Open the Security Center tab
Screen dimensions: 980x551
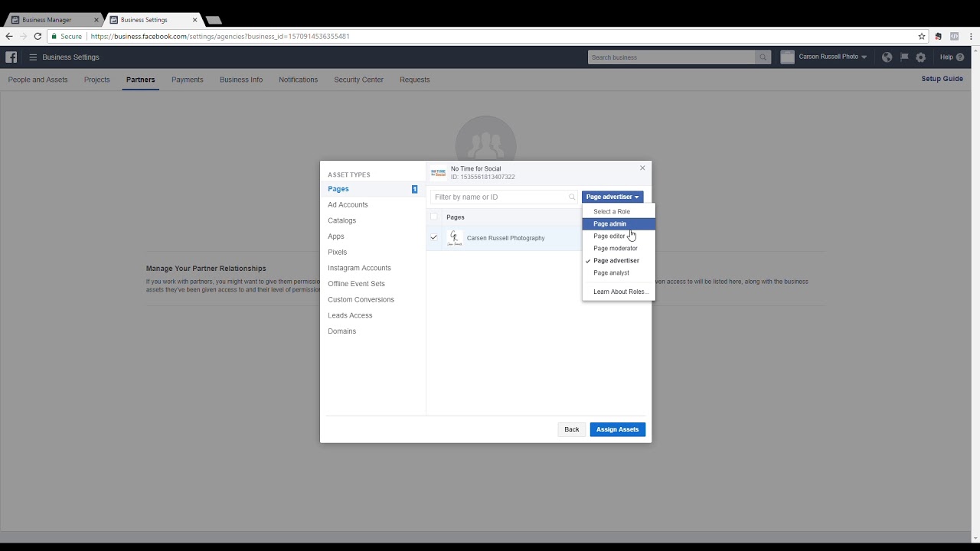click(x=358, y=80)
